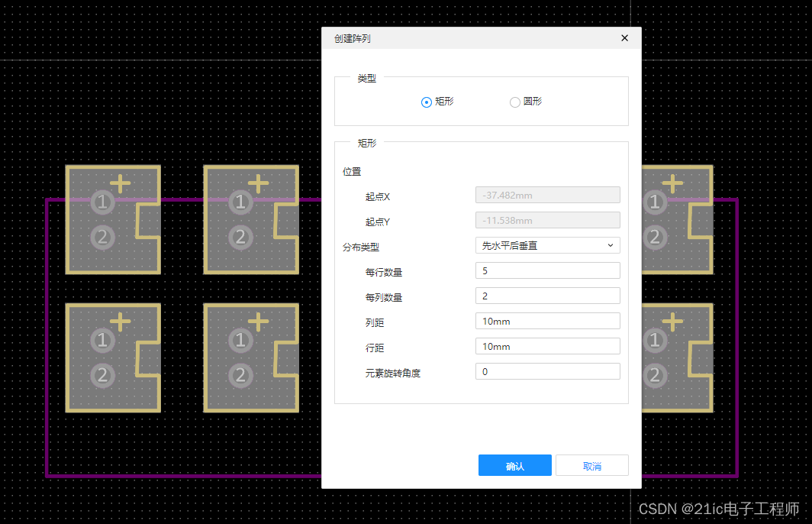Image resolution: width=812 pixels, height=524 pixels.
Task: Confirm the array with 确认 button
Action: (x=514, y=466)
